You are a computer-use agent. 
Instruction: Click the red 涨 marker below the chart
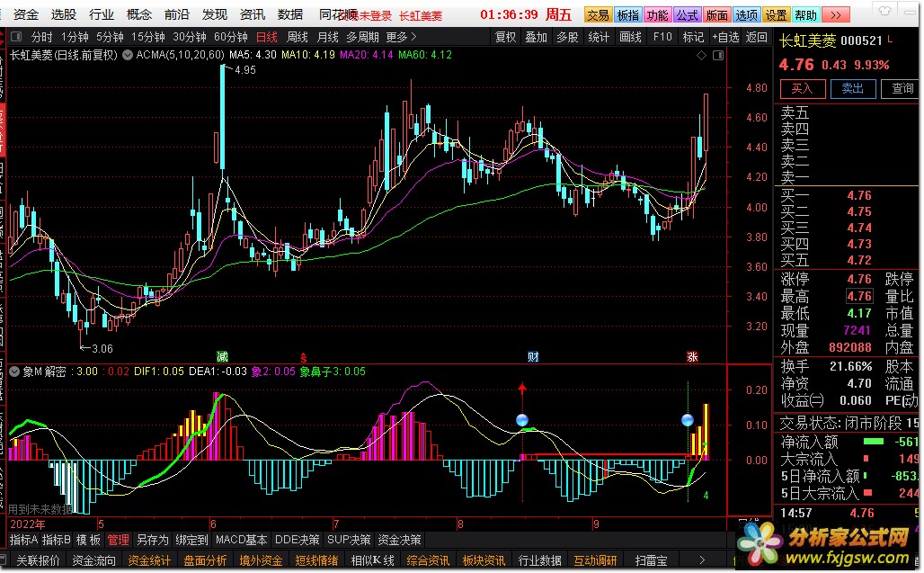692,356
